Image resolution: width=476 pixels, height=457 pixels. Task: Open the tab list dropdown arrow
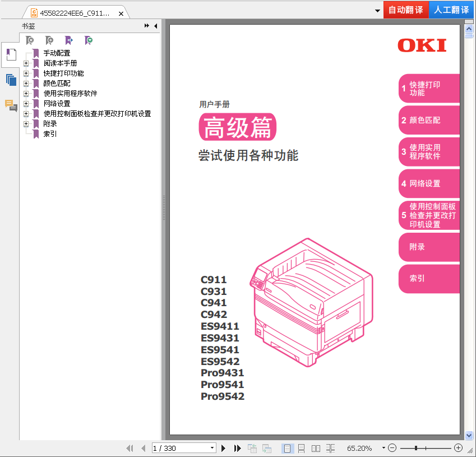click(x=377, y=11)
